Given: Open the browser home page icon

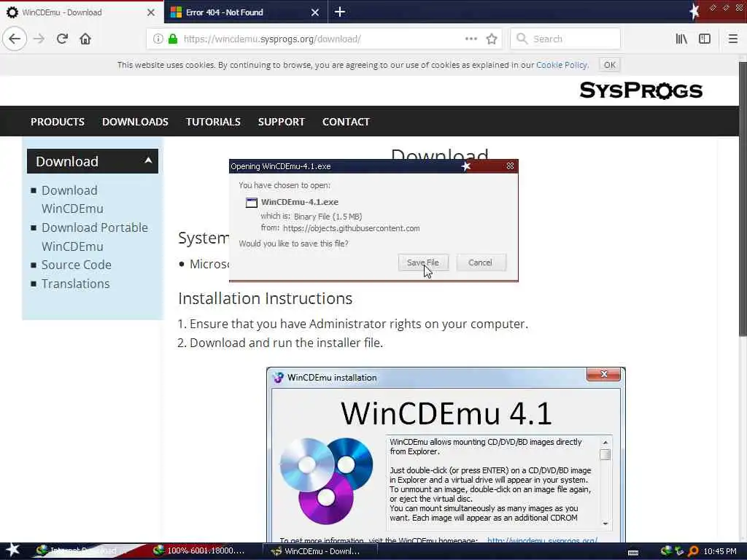Looking at the screenshot, I should 85,39.
